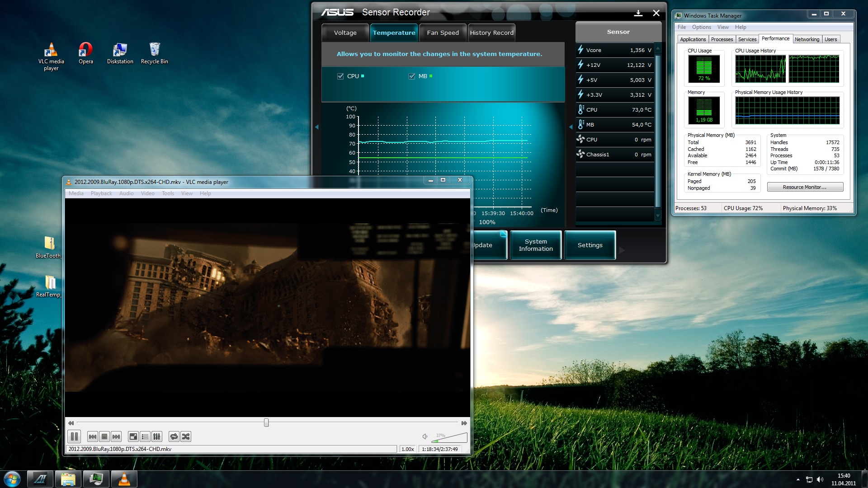This screenshot has width=868, height=488.
Task: Open ASUS AI Suite taskbar icon
Action: pos(40,479)
